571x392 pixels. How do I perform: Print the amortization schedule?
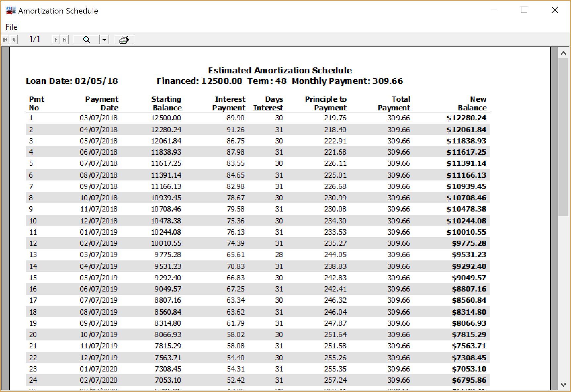tap(124, 40)
